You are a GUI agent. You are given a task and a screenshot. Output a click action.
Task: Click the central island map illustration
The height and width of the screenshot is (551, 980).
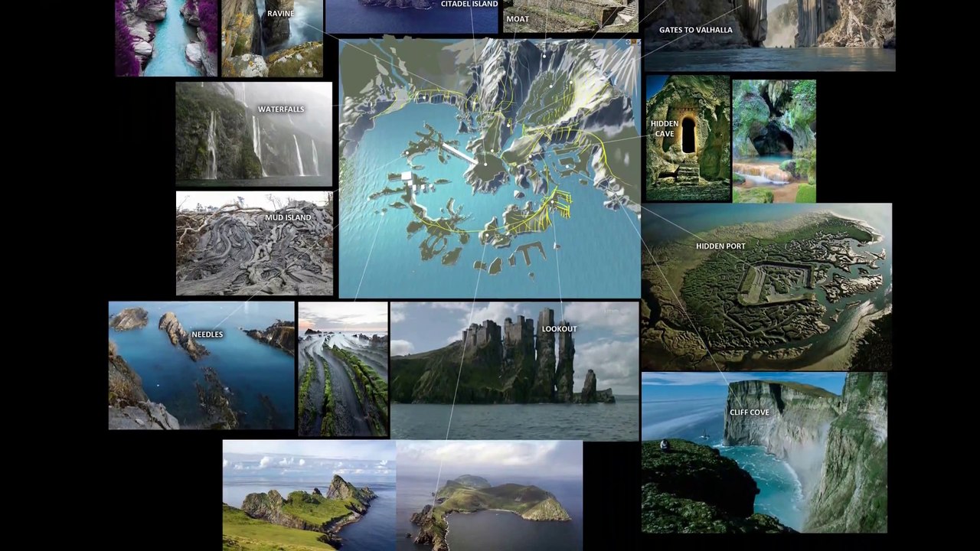490,168
